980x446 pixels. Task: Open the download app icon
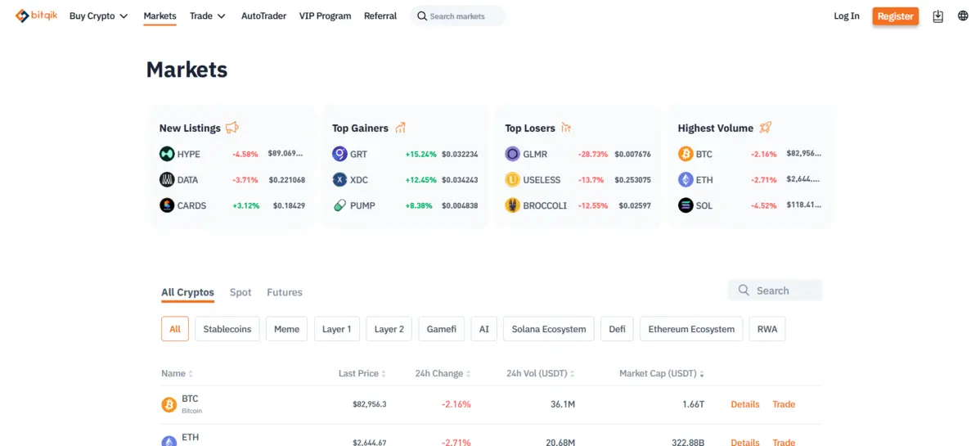pyautogui.click(x=937, y=16)
